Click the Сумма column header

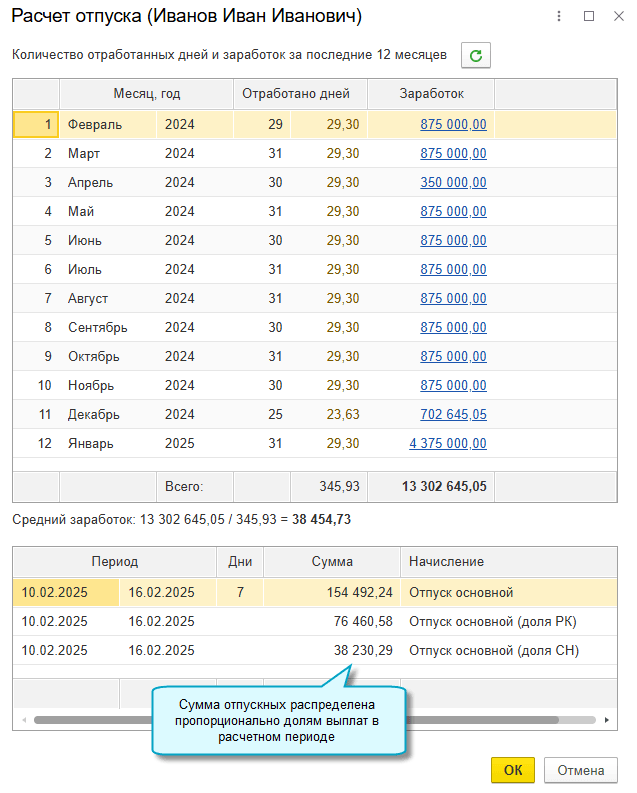tap(331, 562)
